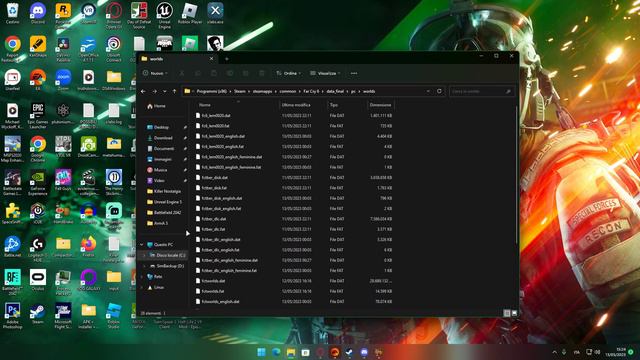Launch Discord from the desktop shortcut
The height and width of the screenshot is (360, 640).
(38, 13)
